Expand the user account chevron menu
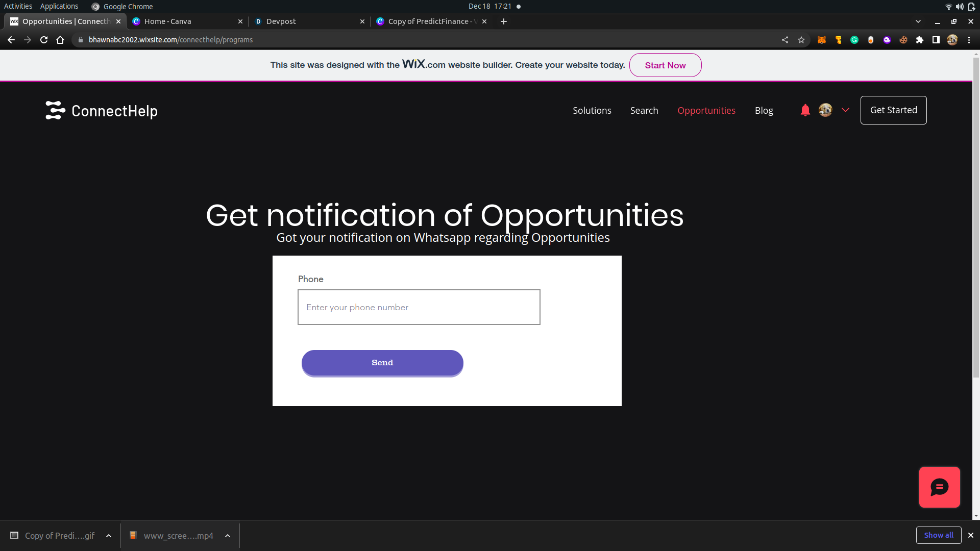980x551 pixels. point(845,110)
